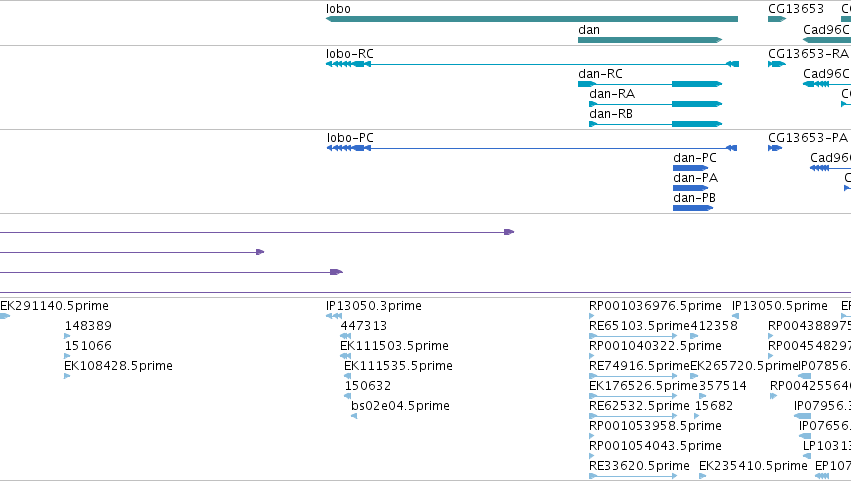Open the lobo-RC transcript feature
851x481 pixels.
click(532, 64)
